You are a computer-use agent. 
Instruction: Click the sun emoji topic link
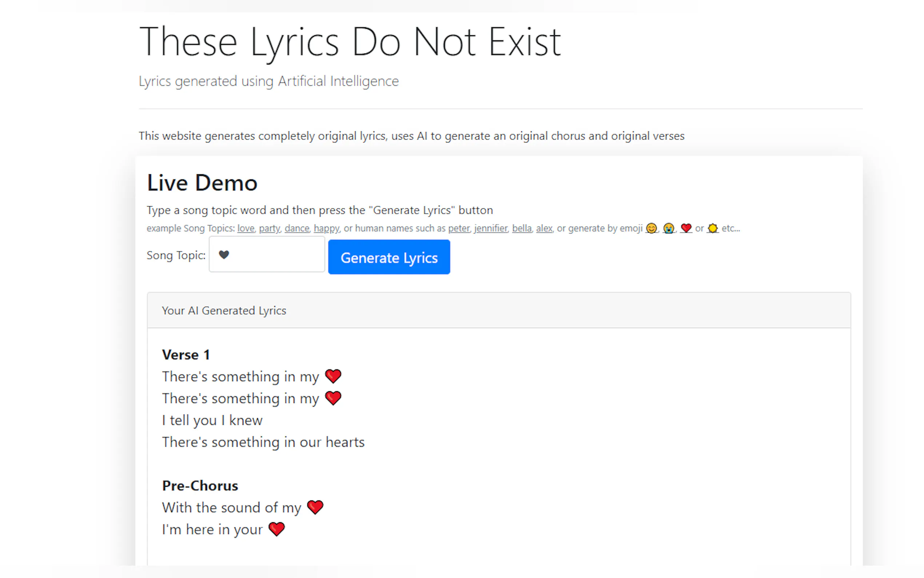[712, 228]
